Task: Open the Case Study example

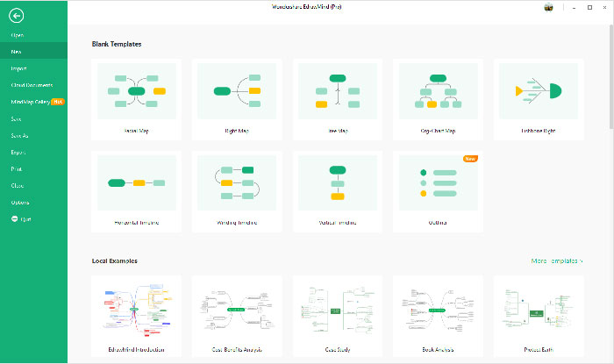Action: [338, 317]
